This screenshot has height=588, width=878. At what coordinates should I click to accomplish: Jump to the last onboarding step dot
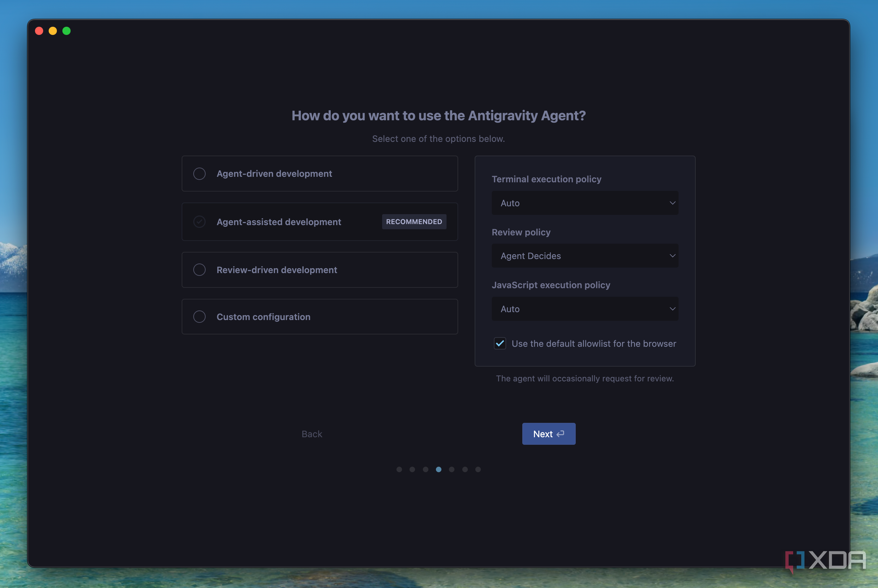coord(478,469)
